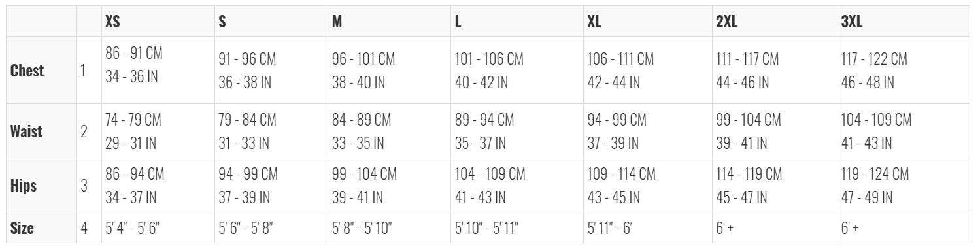980x251 pixels.
Task: Select row number 4 beside Size
Action: point(84,229)
